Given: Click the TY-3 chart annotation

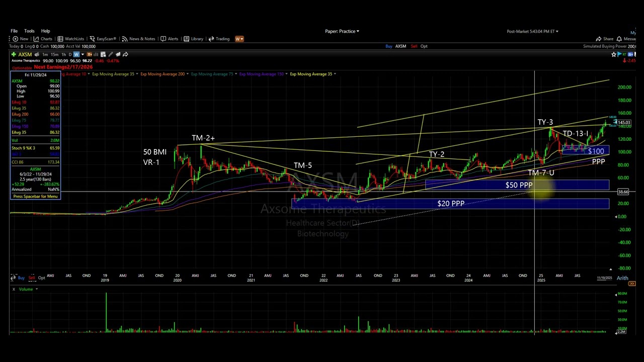Looking at the screenshot, I should (545, 122).
